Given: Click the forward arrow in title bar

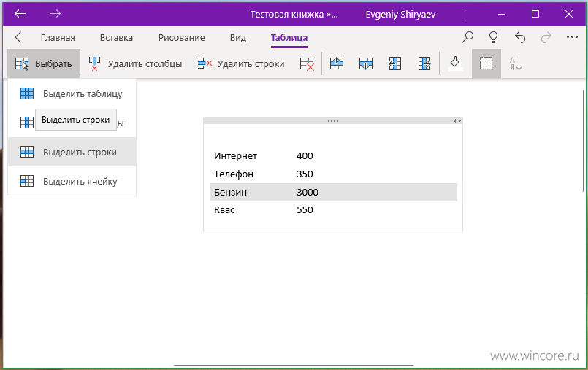Looking at the screenshot, I should tap(55, 14).
